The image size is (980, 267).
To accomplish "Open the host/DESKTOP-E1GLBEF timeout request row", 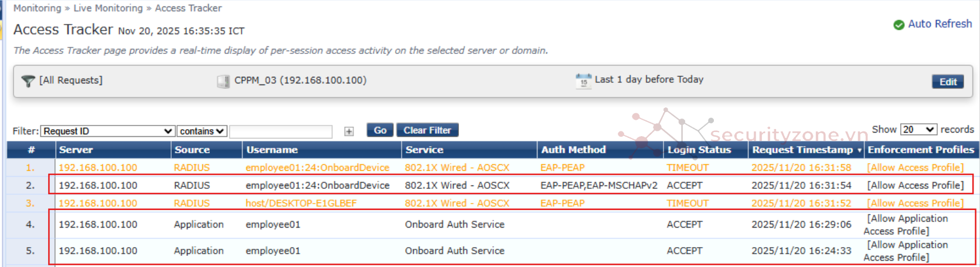I will (x=301, y=203).
